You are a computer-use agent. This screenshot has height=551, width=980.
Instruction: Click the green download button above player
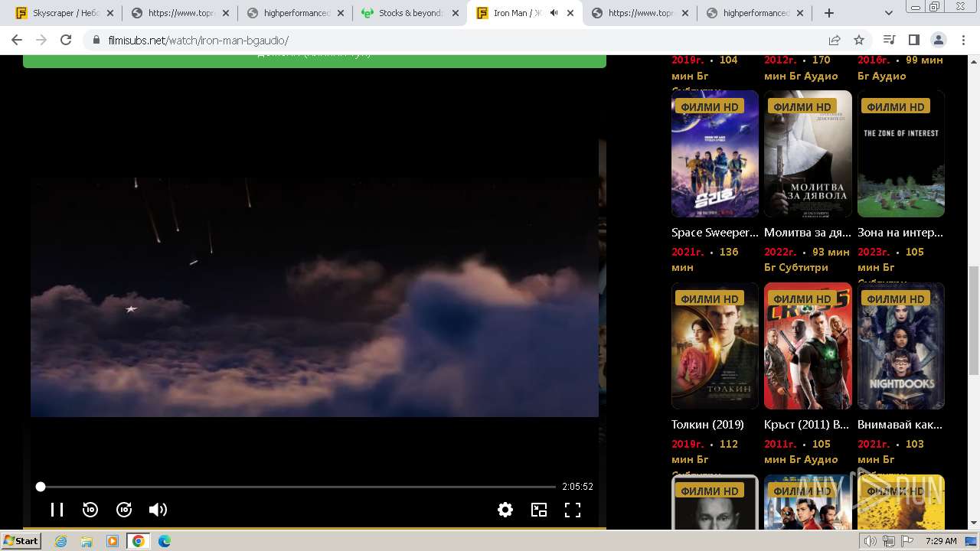pos(315,61)
